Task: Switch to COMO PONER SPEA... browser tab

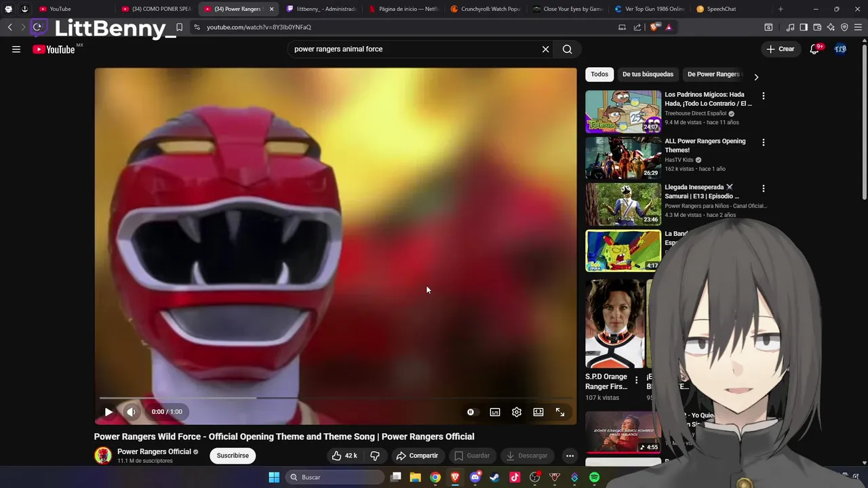Action: (x=157, y=9)
